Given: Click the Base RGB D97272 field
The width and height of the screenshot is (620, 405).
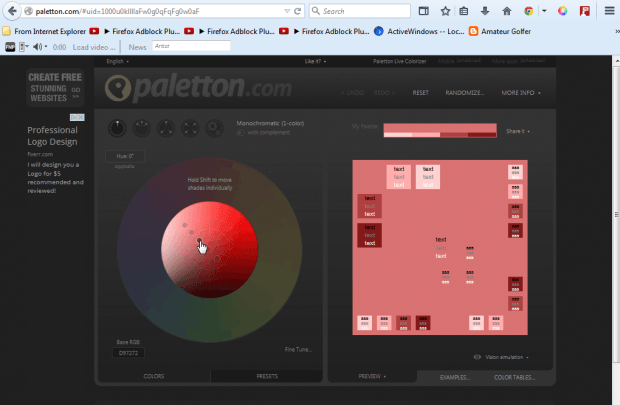Looking at the screenshot, I should (129, 353).
